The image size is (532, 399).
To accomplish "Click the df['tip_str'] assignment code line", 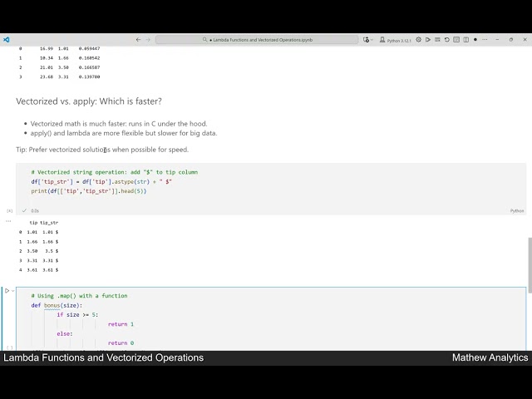I will 101,181.
